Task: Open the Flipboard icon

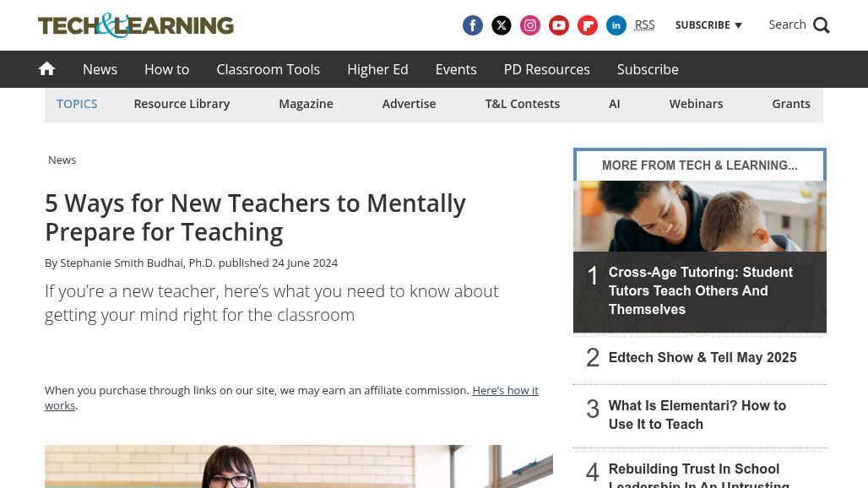Action: (588, 25)
